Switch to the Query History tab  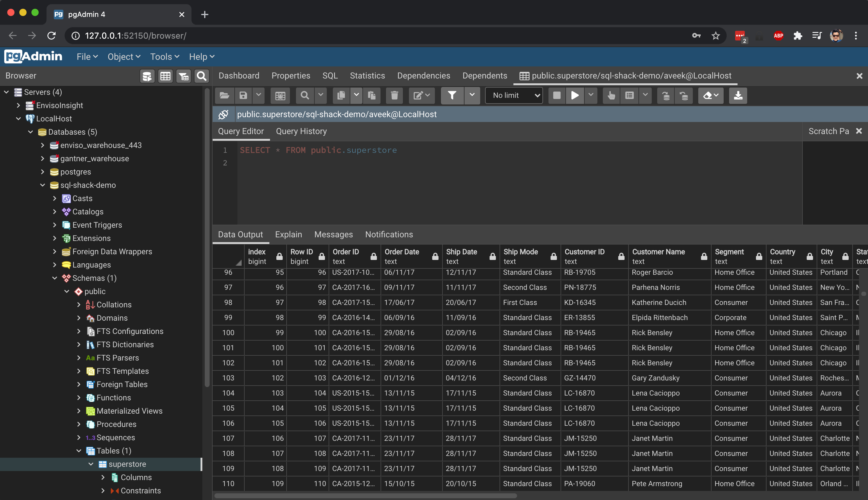(301, 131)
